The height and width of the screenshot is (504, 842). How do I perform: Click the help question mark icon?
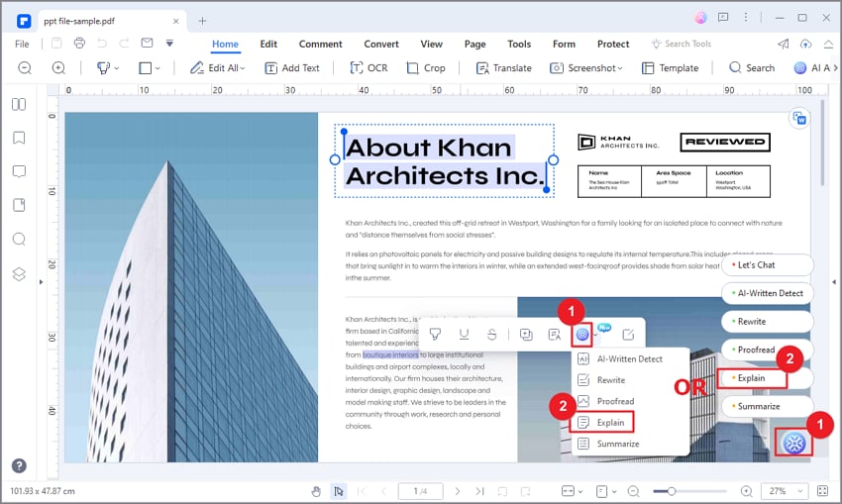tap(19, 466)
